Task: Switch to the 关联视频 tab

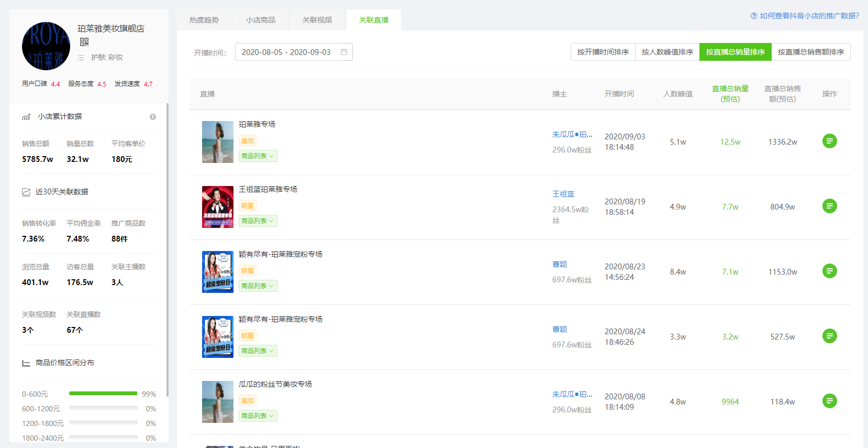Action: point(317,20)
